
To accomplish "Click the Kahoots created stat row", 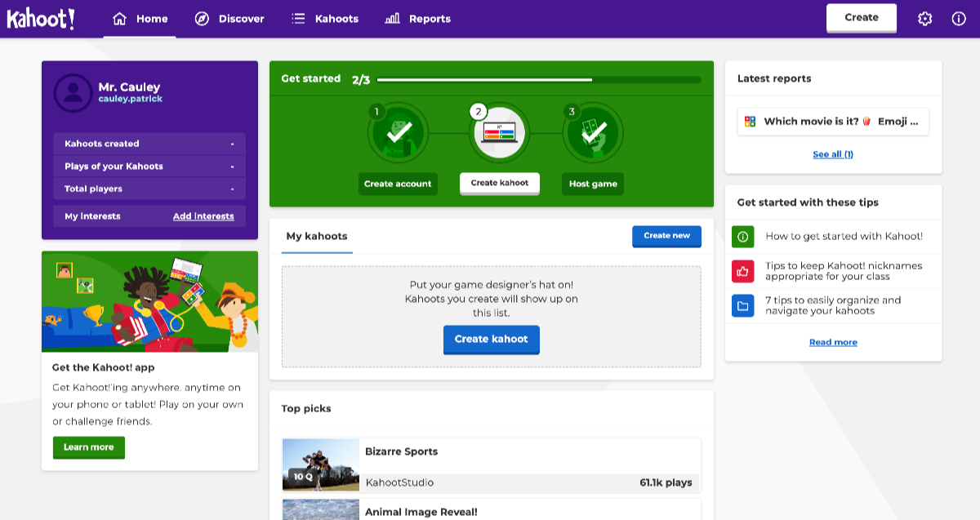I will tap(149, 144).
